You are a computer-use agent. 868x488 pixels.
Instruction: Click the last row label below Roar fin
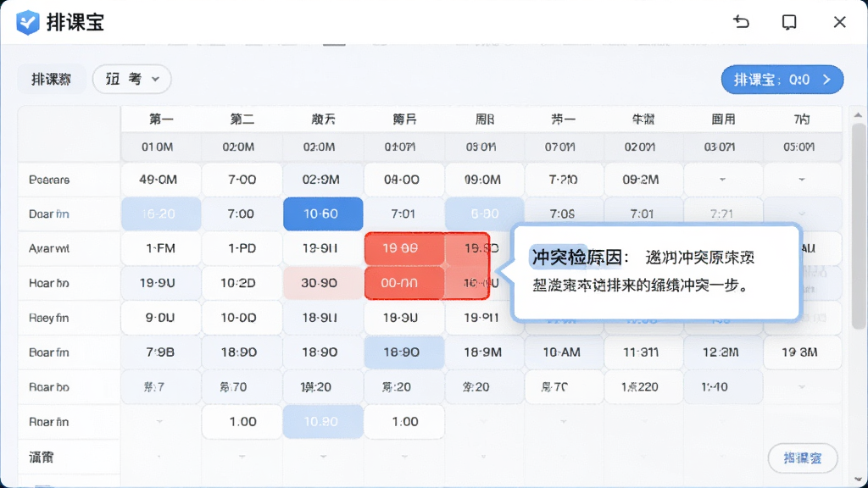pyautogui.click(x=42, y=457)
